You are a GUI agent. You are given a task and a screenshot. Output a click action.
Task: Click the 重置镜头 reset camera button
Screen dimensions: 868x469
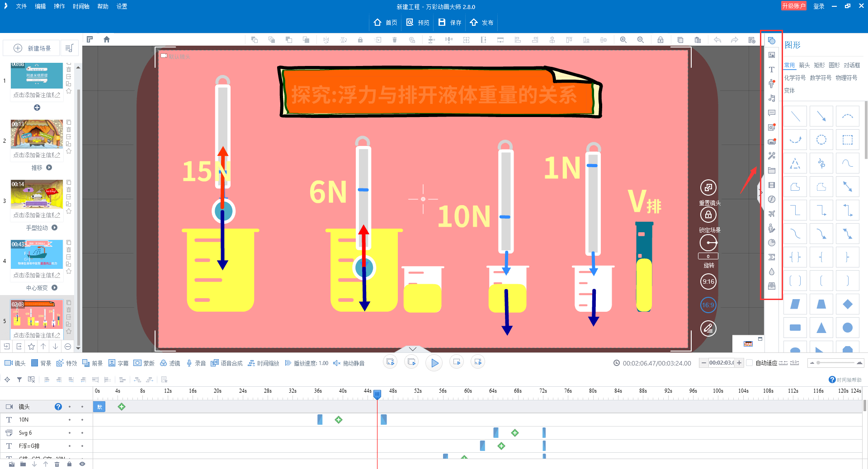pyautogui.click(x=708, y=187)
